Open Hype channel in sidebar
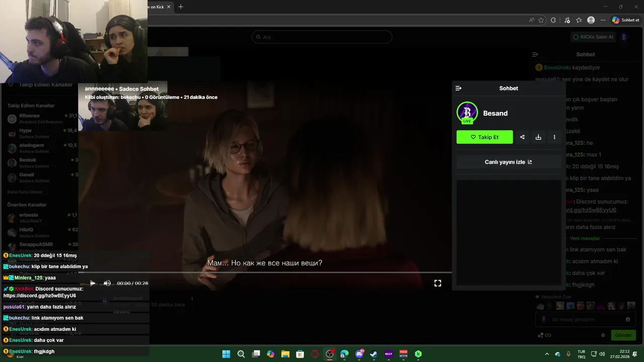Screen dimensions: 644x362 coord(42,133)
